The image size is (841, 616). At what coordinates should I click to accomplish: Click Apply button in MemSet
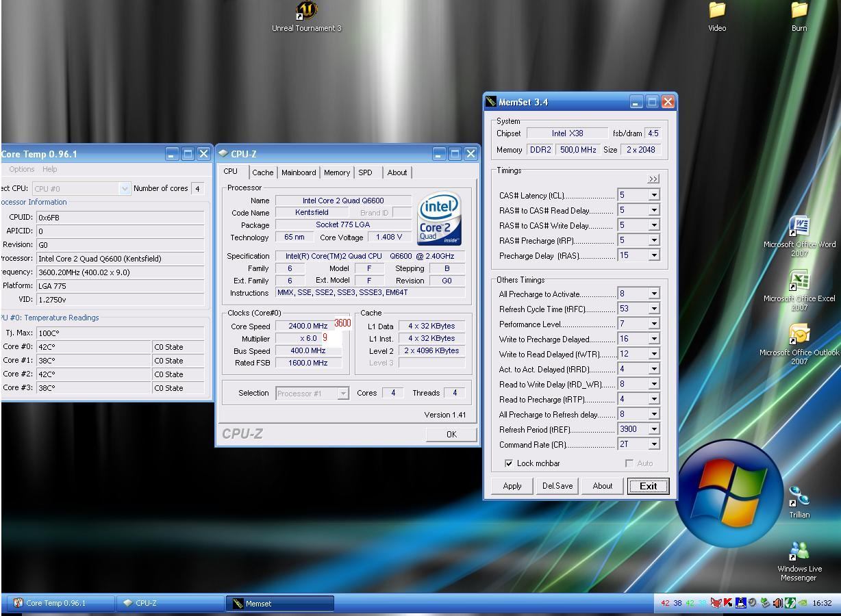coord(512,486)
